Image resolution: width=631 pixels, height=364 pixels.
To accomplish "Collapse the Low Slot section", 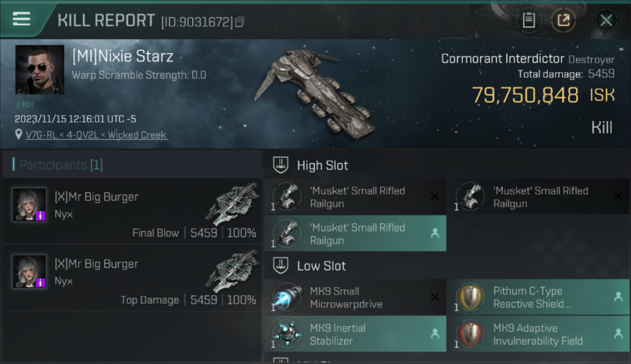I will click(x=321, y=266).
